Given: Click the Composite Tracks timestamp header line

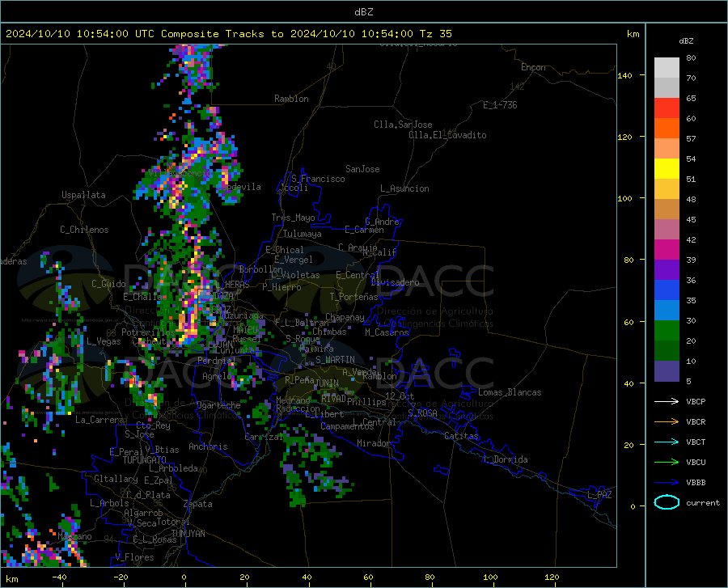Looking at the screenshot, I should tap(228, 34).
